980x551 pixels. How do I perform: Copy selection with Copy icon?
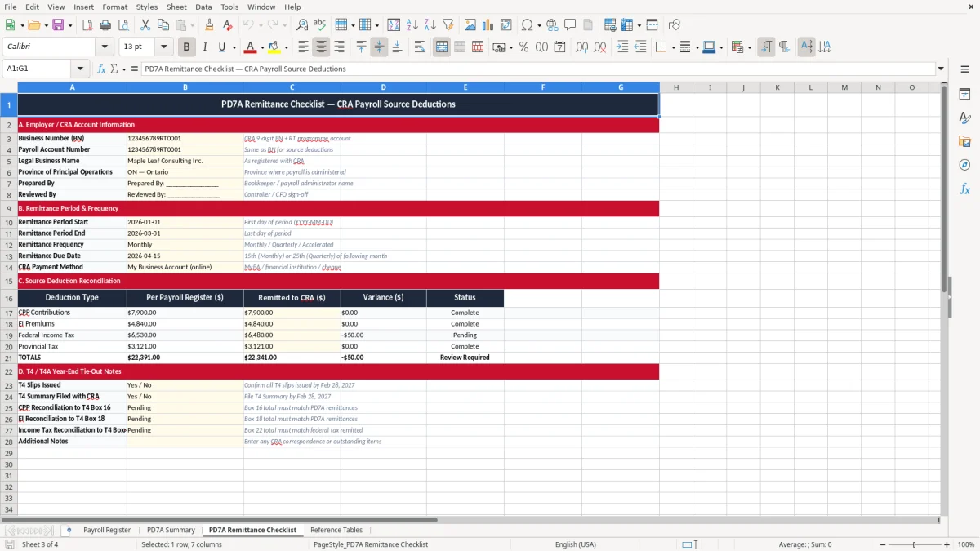163,25
